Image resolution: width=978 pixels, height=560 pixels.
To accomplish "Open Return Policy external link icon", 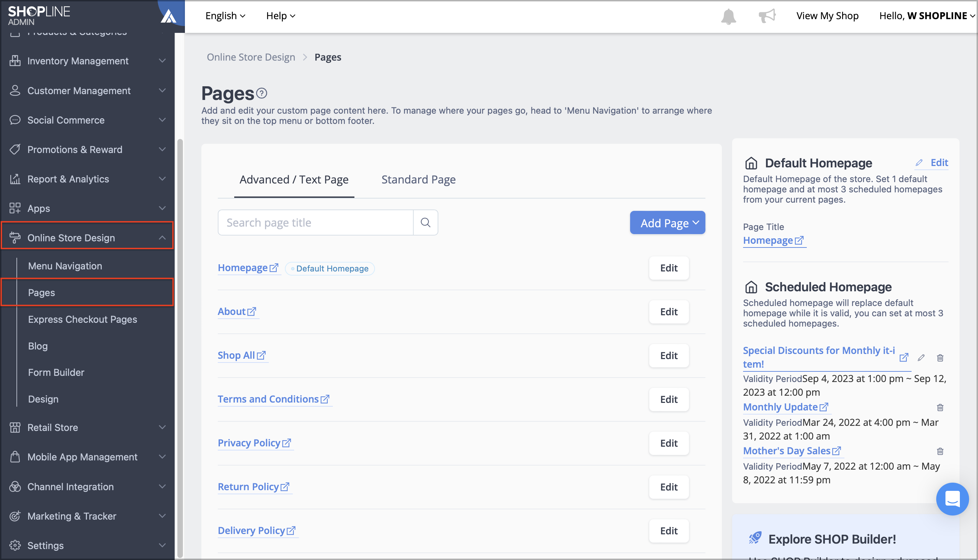I will (x=285, y=487).
